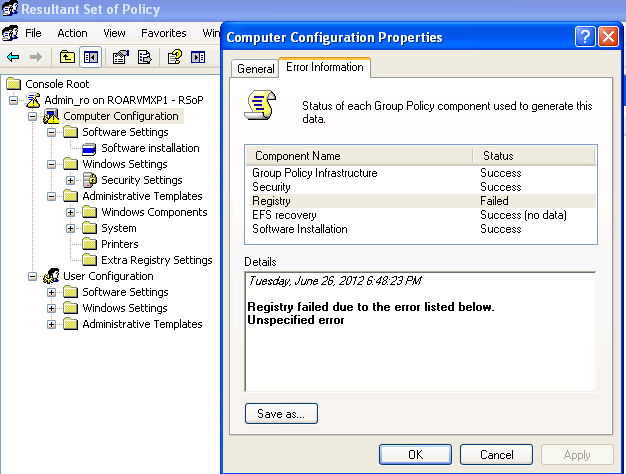Click the Cancel button
The height and width of the screenshot is (474, 626).
496,454
